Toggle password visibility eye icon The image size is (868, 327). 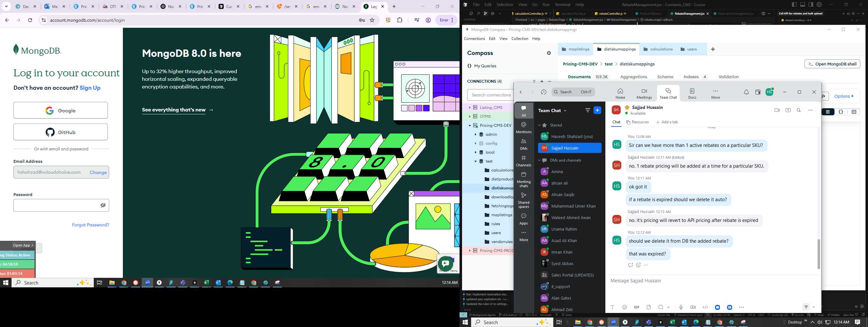[x=103, y=205]
